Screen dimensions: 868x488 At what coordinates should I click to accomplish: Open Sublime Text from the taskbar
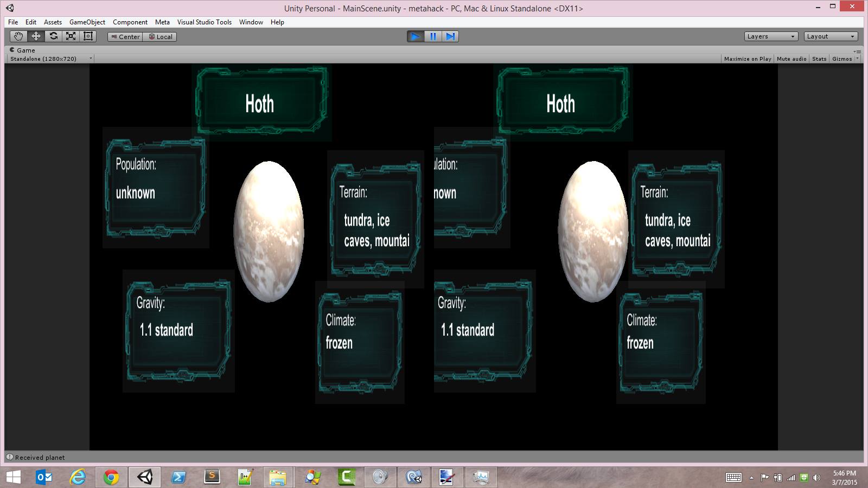(212, 477)
